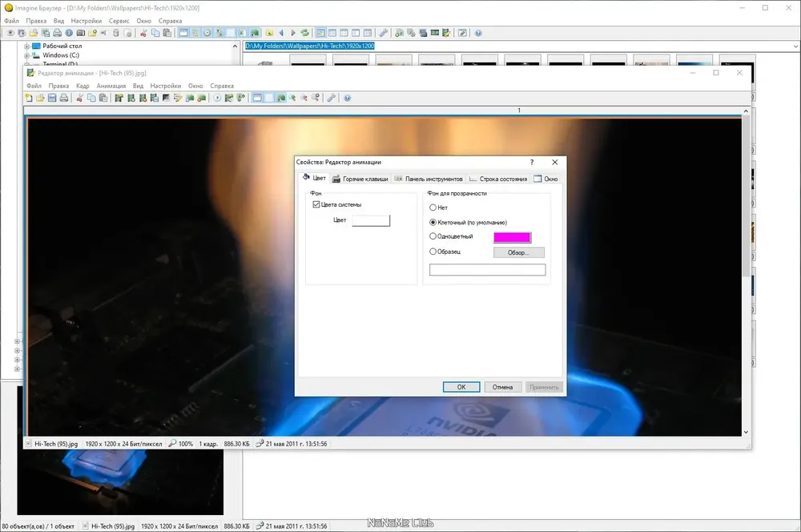Click the magenta transparency color swatch
Image resolution: width=801 pixels, height=532 pixels.
click(512, 237)
